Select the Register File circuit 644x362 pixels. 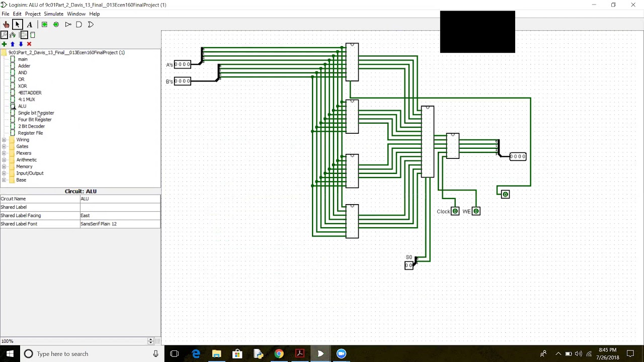pyautogui.click(x=30, y=133)
